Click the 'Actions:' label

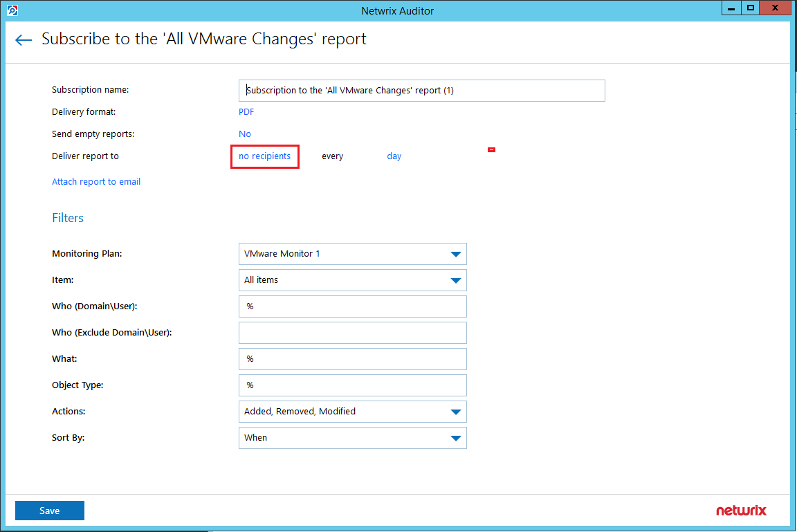tap(68, 411)
